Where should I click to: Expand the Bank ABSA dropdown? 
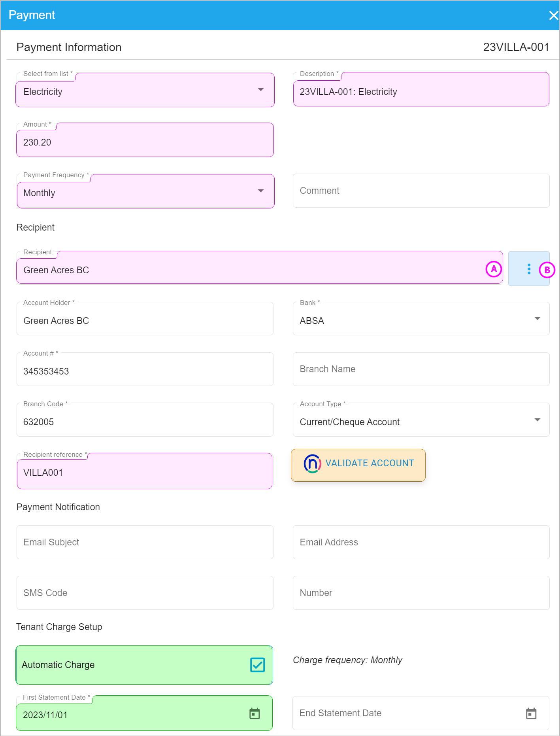(x=421, y=319)
